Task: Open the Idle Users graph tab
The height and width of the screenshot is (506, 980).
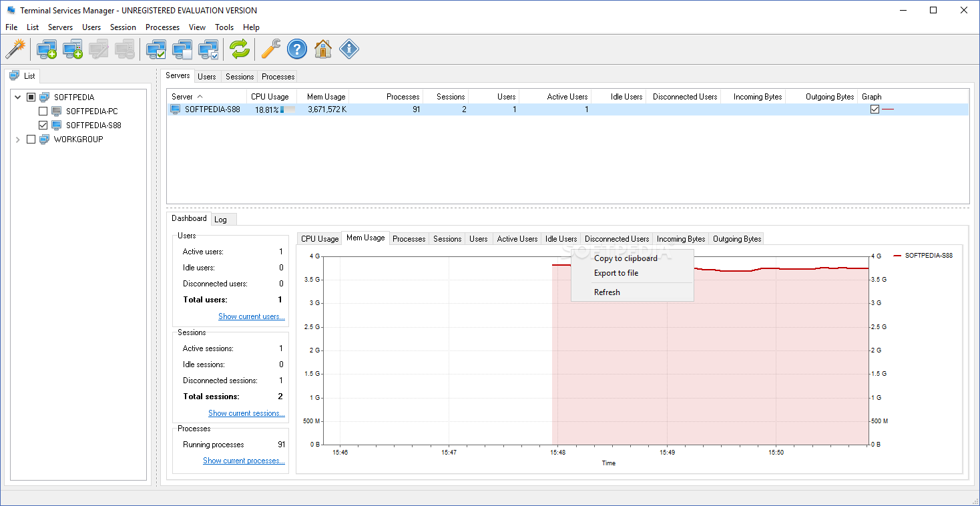Action: point(561,239)
